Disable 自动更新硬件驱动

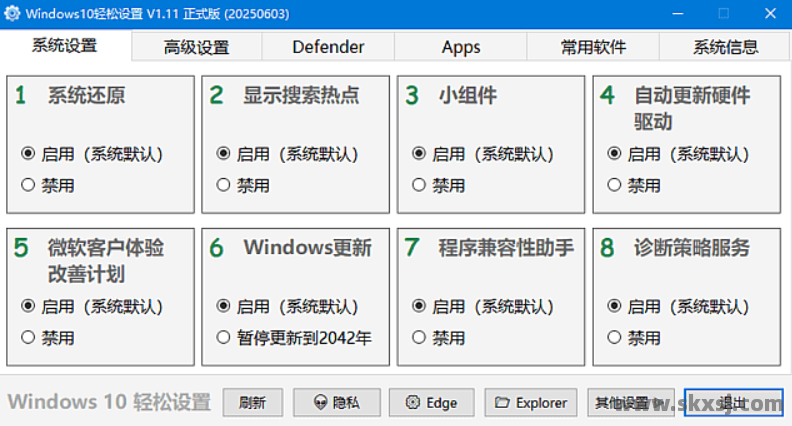614,185
